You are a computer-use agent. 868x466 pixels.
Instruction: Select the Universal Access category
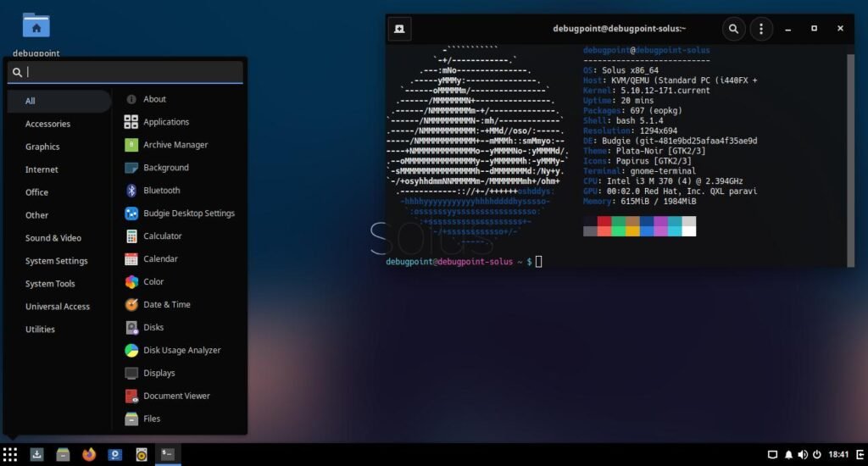[x=59, y=307]
